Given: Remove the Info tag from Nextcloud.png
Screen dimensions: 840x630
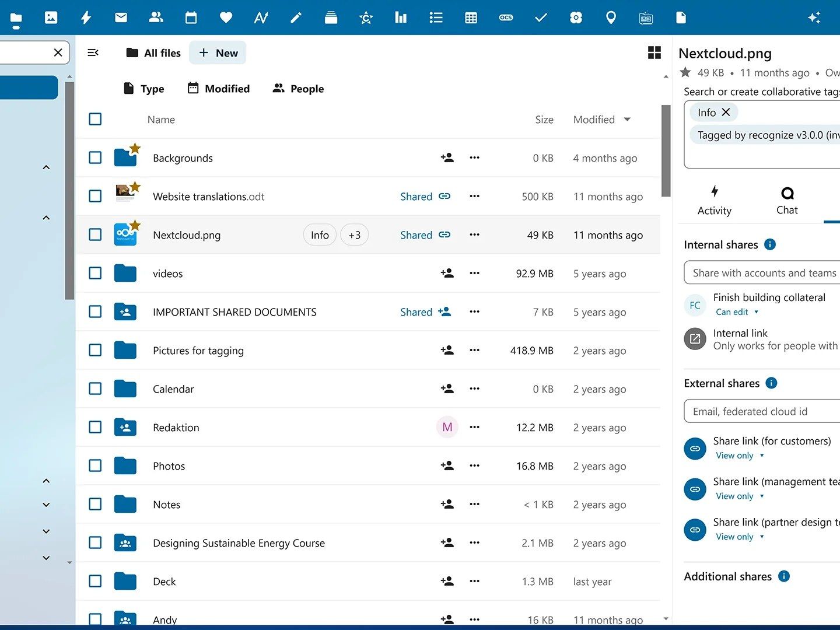Looking at the screenshot, I should click(x=726, y=112).
